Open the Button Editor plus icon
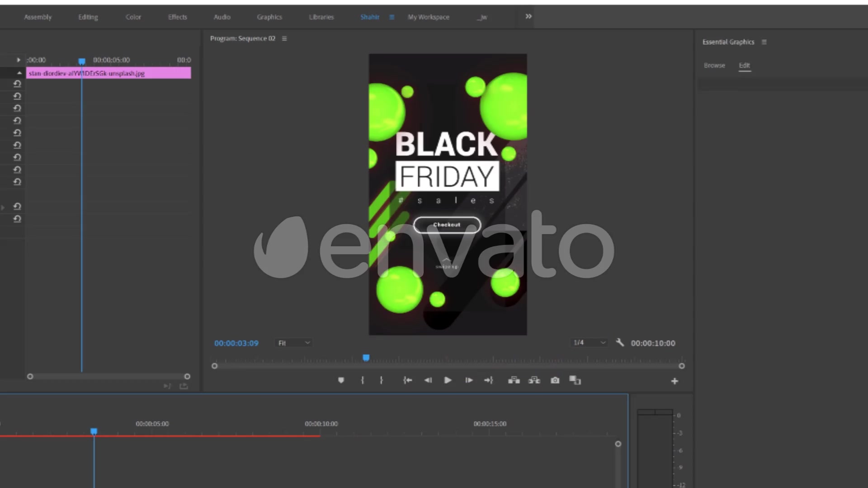The image size is (868, 488). point(675,381)
